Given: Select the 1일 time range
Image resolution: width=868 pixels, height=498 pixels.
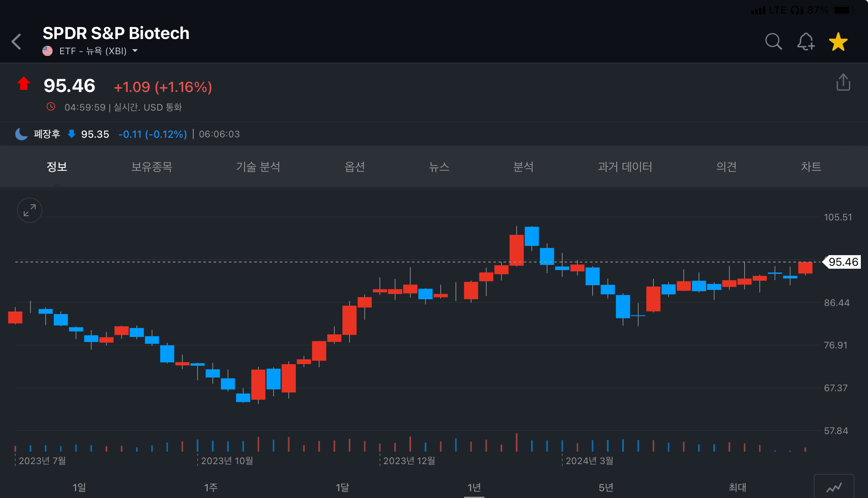Looking at the screenshot, I should 79,487.
